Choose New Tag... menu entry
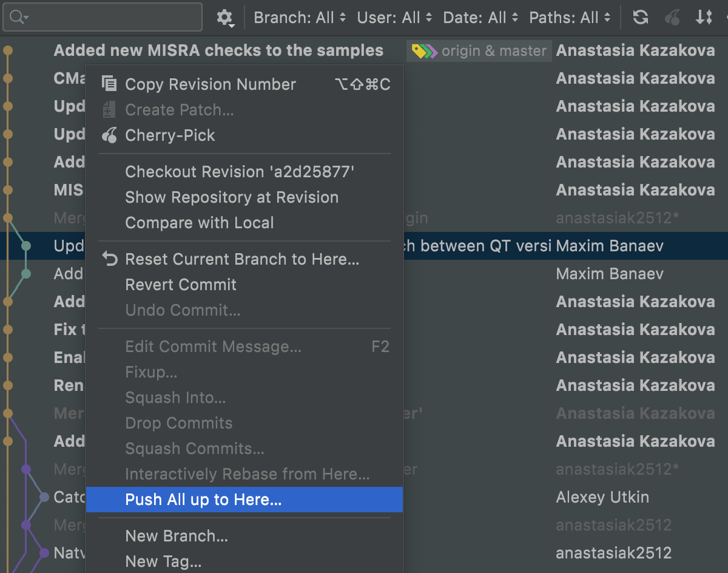 tap(244, 561)
